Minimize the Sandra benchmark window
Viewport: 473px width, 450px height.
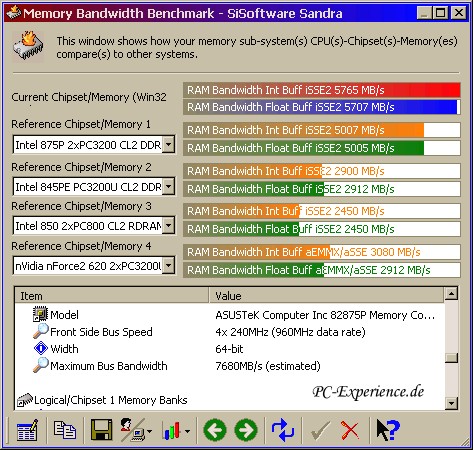424,13
